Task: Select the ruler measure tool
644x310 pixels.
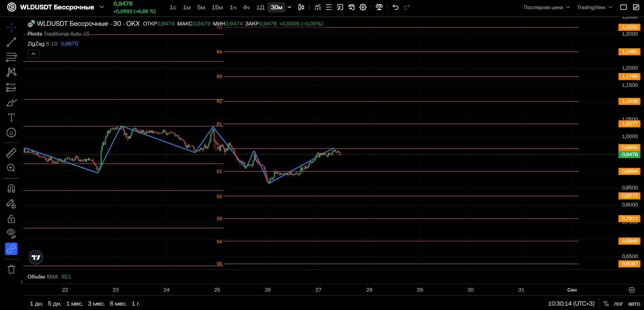Action: point(11,153)
